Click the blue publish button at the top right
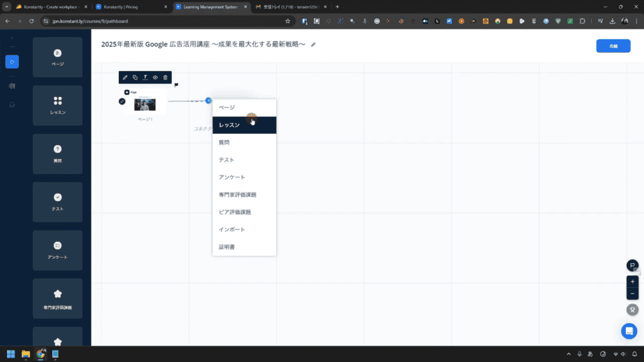644x362 pixels. click(613, 46)
